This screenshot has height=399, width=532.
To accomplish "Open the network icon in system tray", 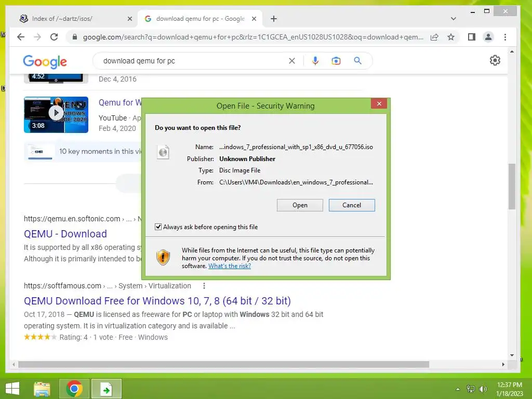I will (x=471, y=389).
